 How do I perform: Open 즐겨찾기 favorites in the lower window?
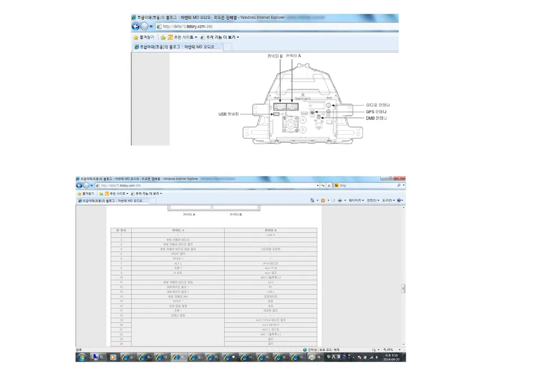tap(86, 194)
